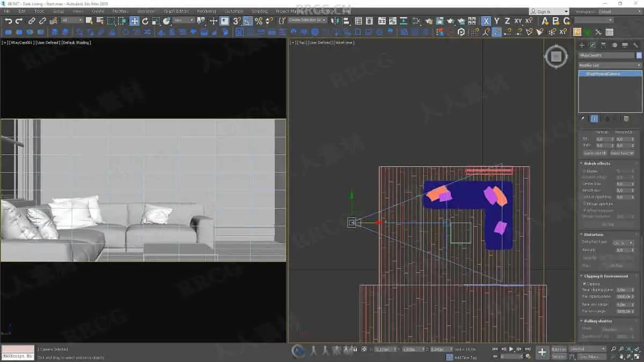The image size is (644, 362).
Task: Open the Modify panel tab icon
Action: [592, 45]
